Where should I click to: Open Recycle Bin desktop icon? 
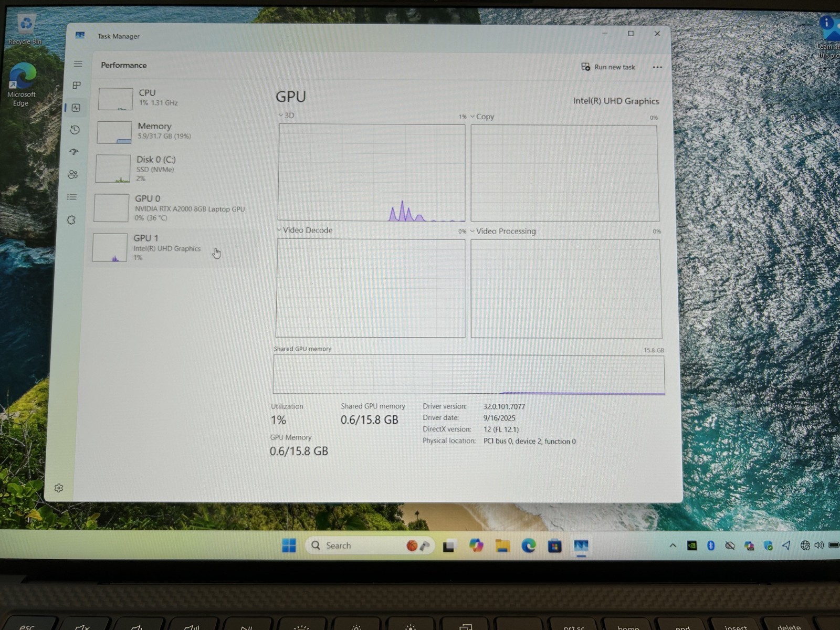pyautogui.click(x=25, y=29)
